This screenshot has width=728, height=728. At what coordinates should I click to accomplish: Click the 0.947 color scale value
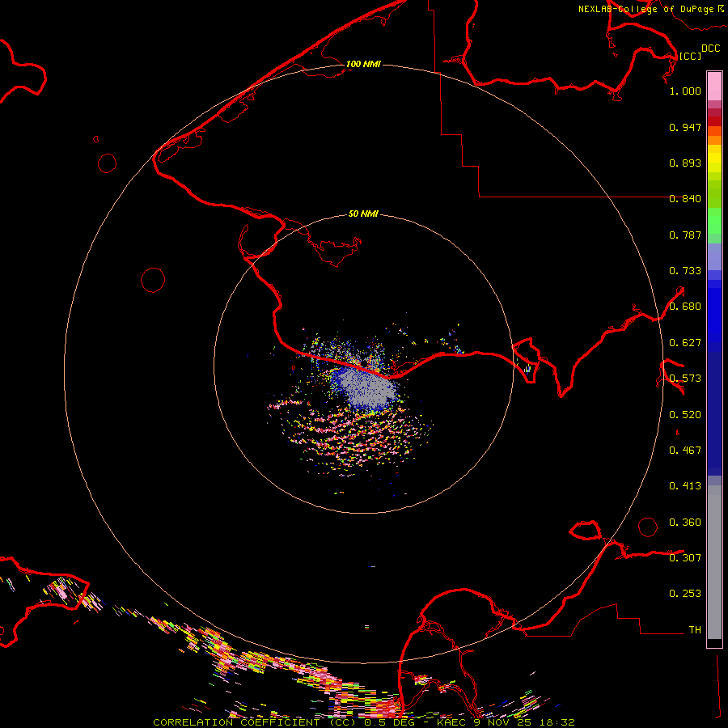685,127
